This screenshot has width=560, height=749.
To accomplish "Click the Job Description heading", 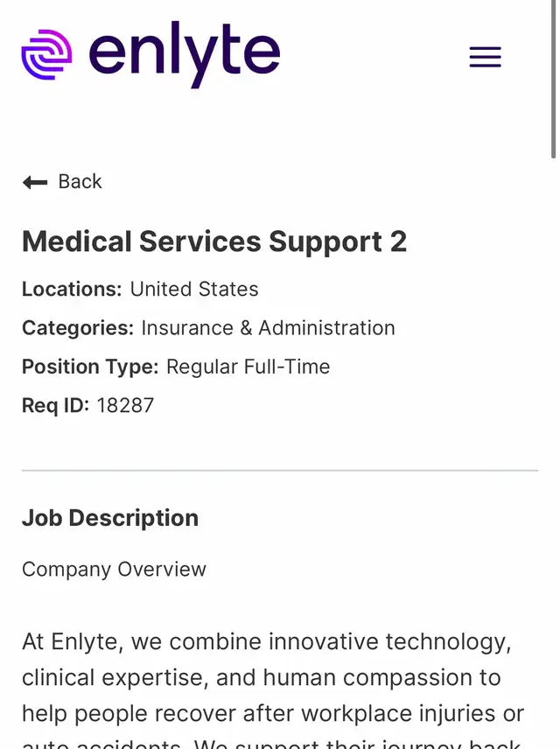I will [x=110, y=518].
